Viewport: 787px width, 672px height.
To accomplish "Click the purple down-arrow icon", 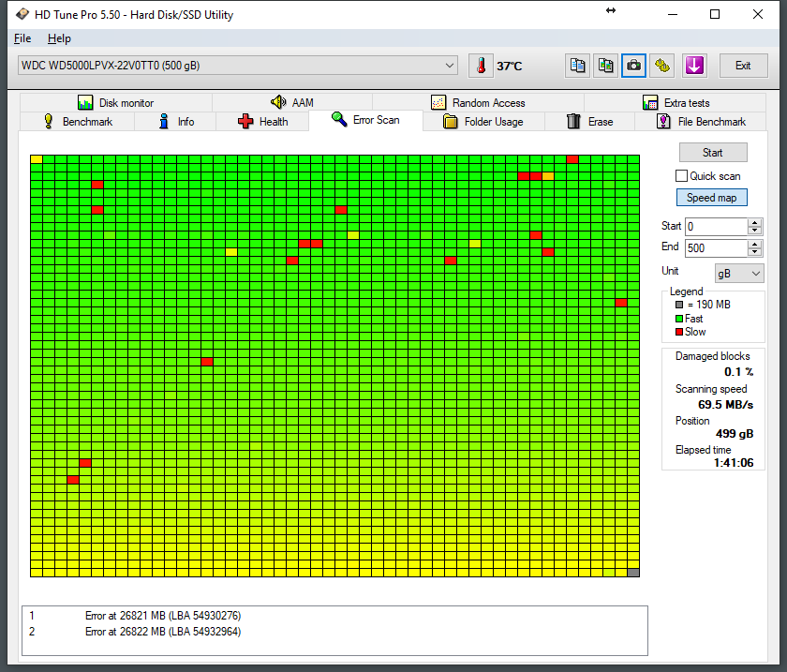I will pyautogui.click(x=693, y=66).
